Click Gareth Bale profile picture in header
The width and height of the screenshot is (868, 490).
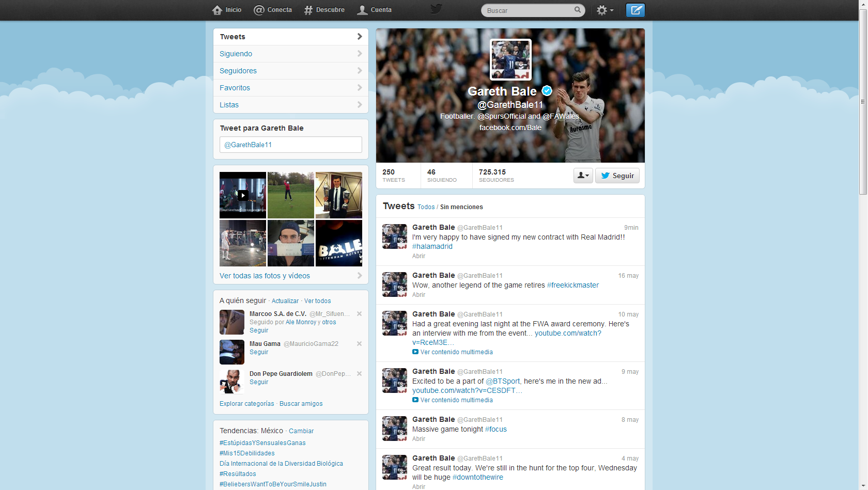510,59
